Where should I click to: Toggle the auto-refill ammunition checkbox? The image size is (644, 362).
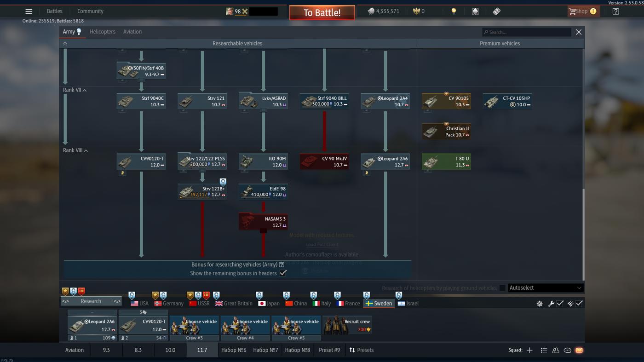(x=579, y=304)
